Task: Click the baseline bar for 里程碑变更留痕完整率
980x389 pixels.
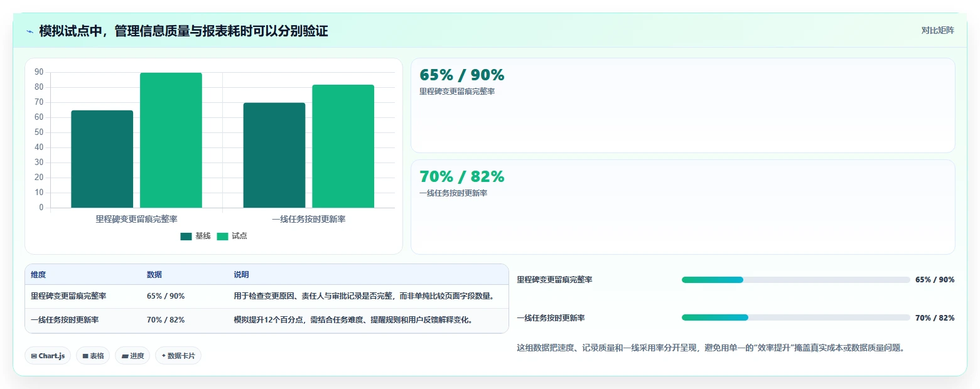Action: click(x=102, y=159)
